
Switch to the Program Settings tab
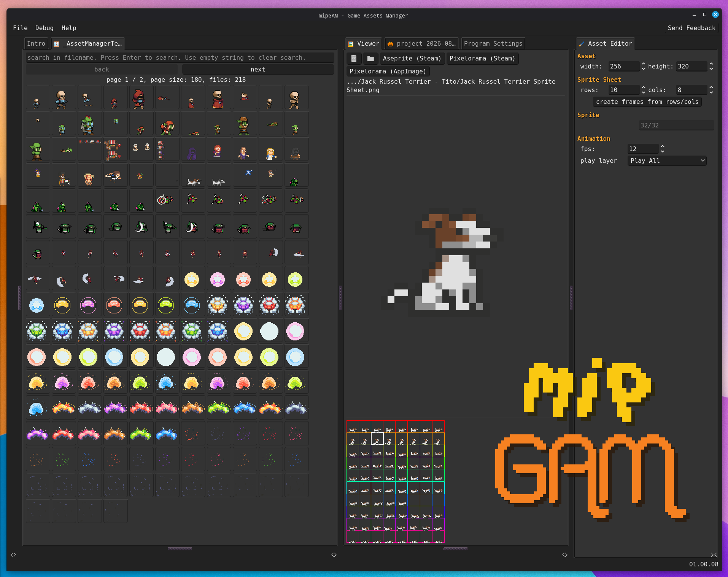click(493, 44)
